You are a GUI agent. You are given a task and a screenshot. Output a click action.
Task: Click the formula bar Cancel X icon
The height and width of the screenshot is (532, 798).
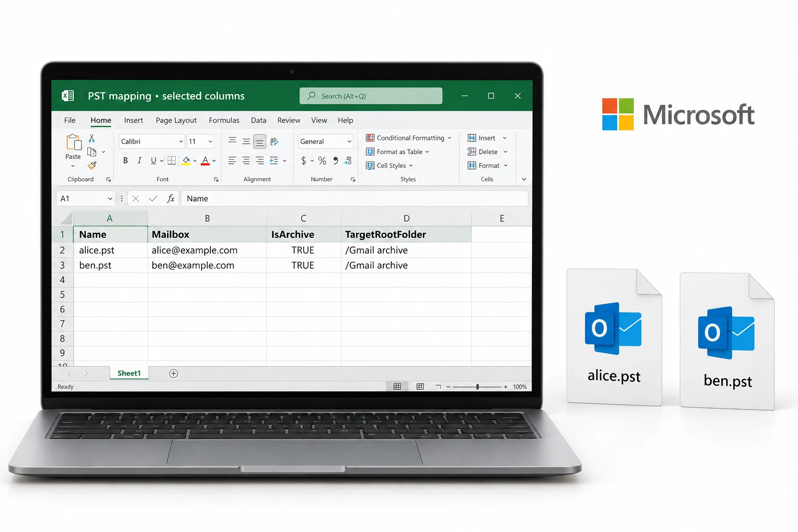coord(136,198)
